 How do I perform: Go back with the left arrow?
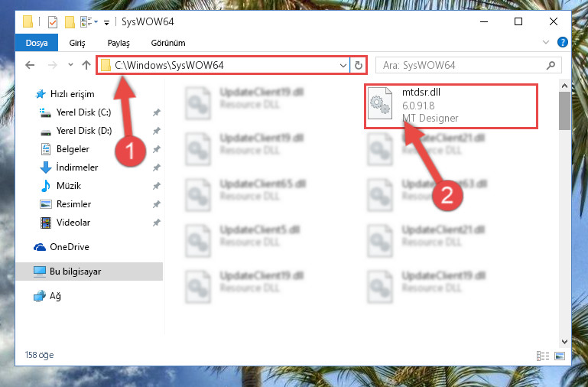(30, 65)
